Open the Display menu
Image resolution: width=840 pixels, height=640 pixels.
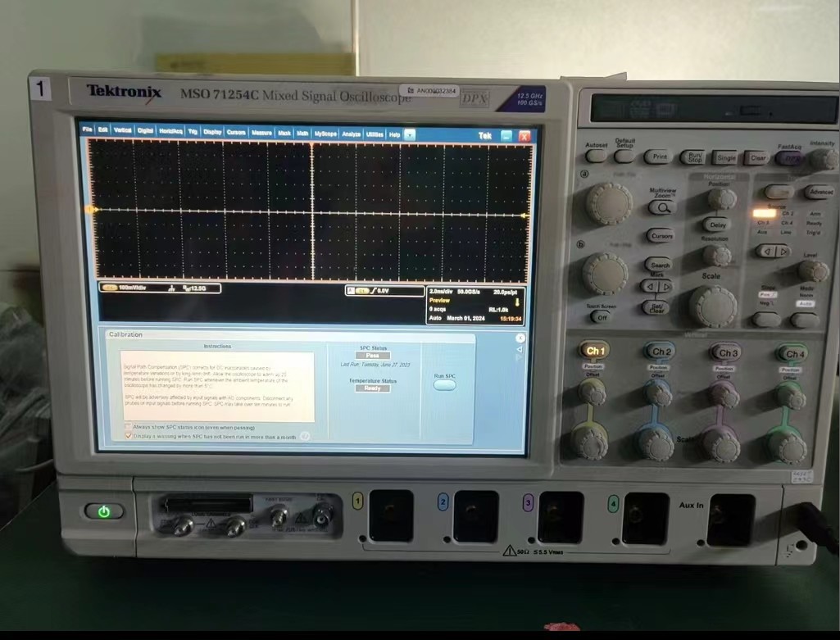point(213,132)
